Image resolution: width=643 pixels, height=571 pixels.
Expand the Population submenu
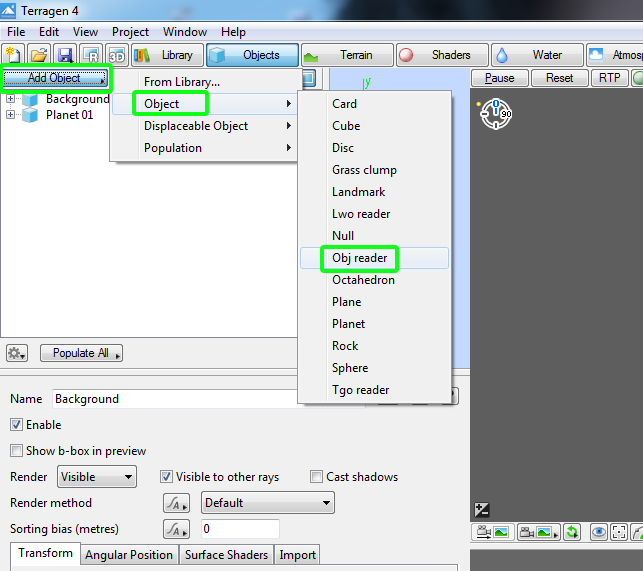click(x=204, y=148)
